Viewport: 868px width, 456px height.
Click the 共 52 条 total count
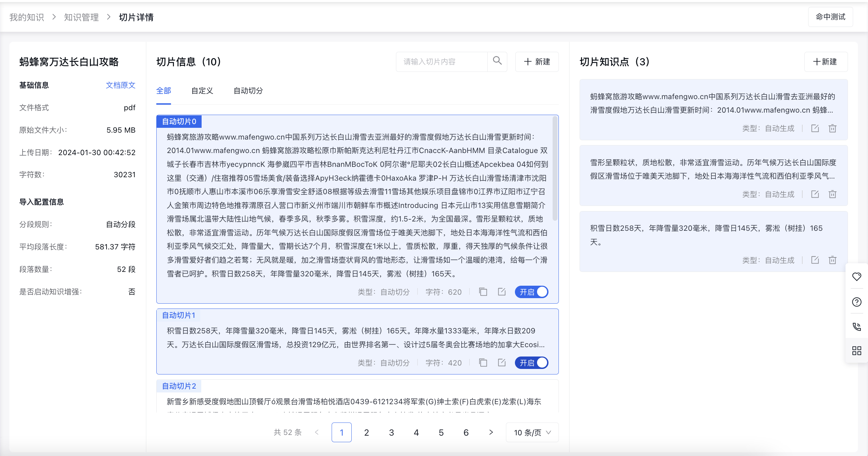point(288,432)
